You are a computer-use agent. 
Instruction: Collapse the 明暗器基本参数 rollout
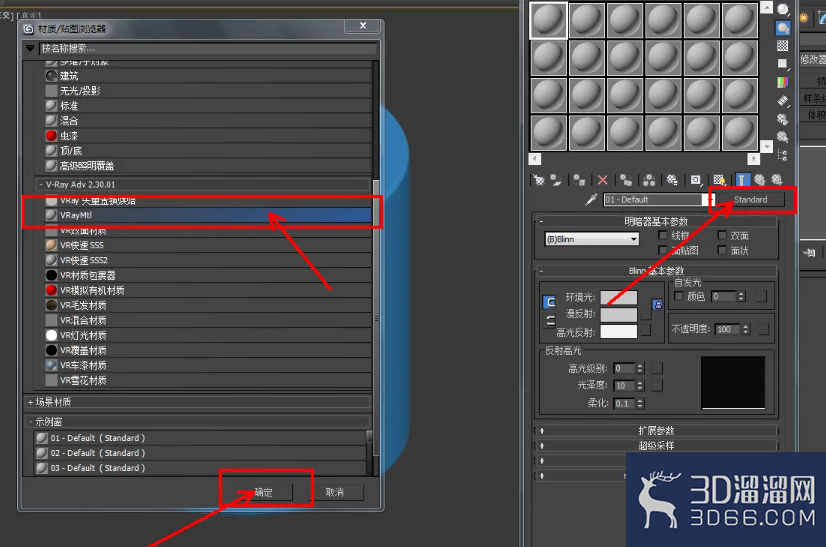pyautogui.click(x=541, y=221)
